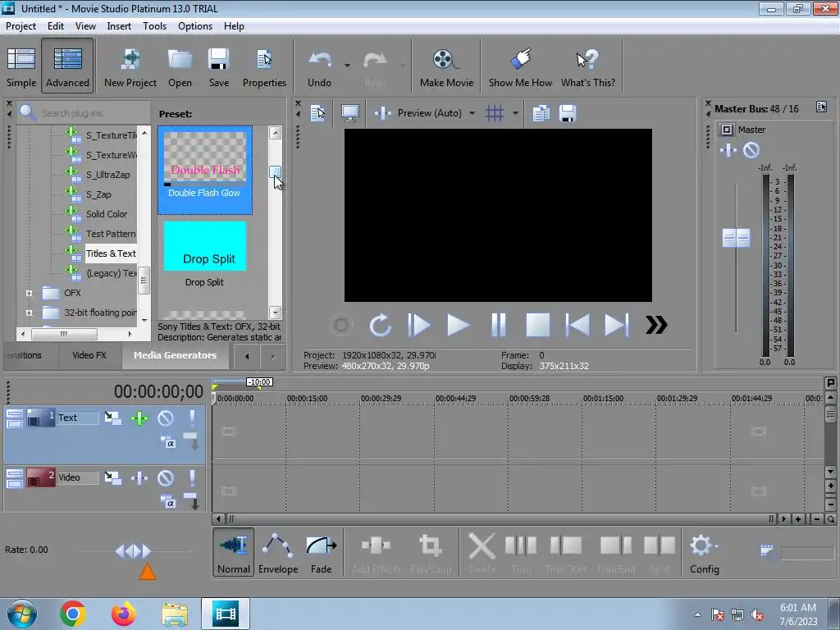Adjust the Master Bus volume fader
Image resolution: width=840 pixels, height=630 pixels.
click(x=736, y=238)
